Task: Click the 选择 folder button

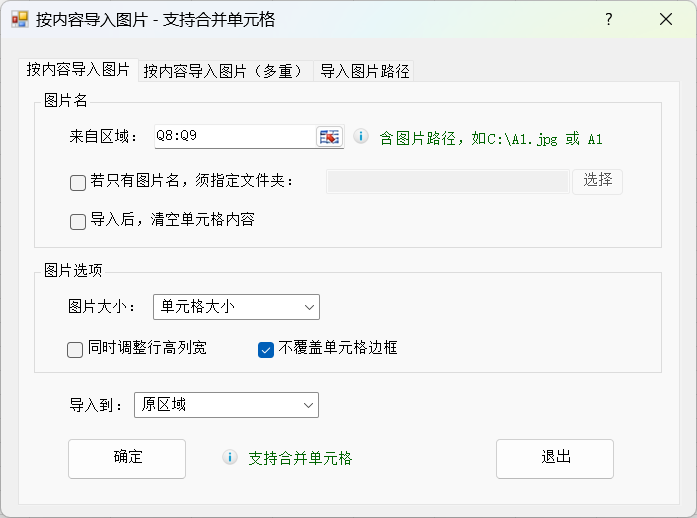Action: coord(597,181)
